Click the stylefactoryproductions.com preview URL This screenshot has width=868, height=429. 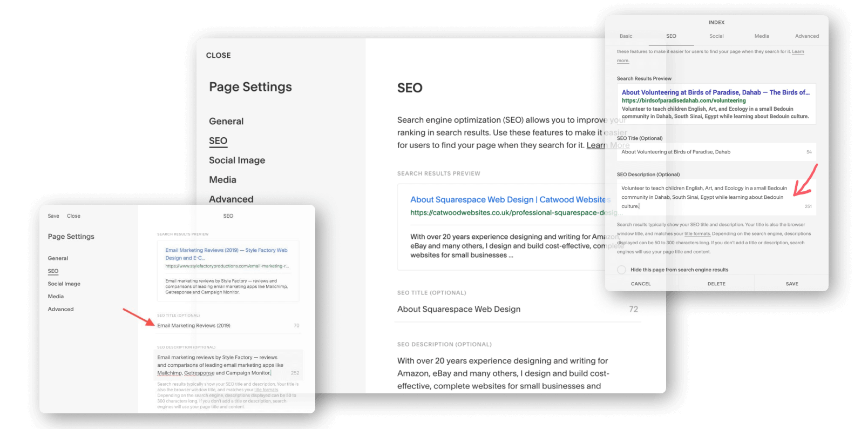coord(227,266)
